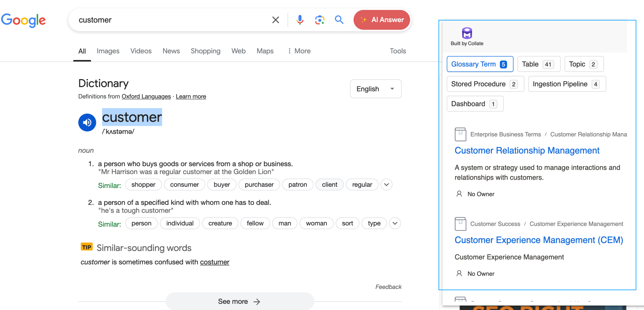This screenshot has height=310, width=644.
Task: Click the Learn more link
Action: (191, 96)
